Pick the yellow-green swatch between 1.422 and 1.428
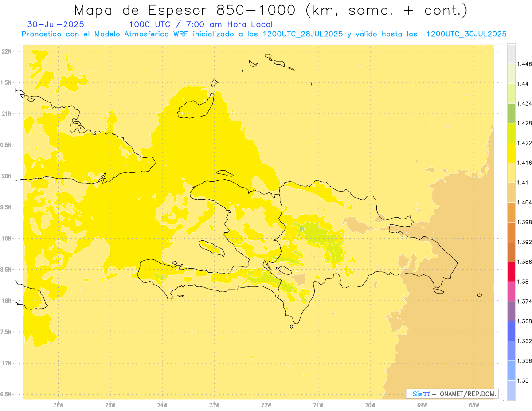The height and width of the screenshot is (411, 532). [511, 133]
